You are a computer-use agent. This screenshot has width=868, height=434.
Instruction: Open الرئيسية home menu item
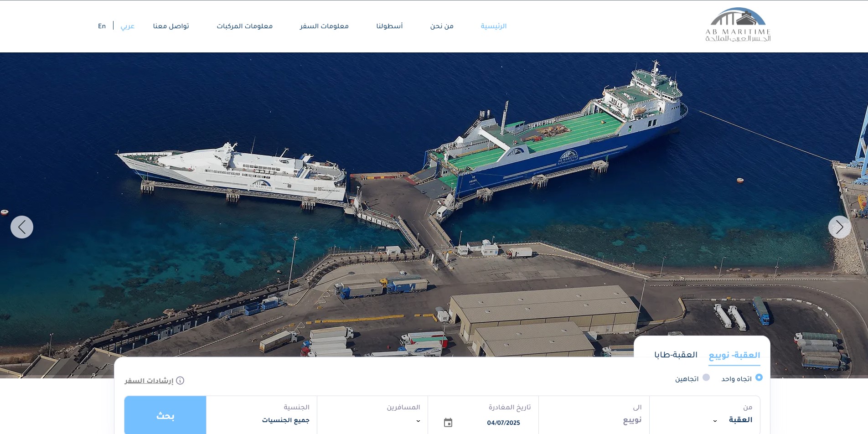[494, 26]
